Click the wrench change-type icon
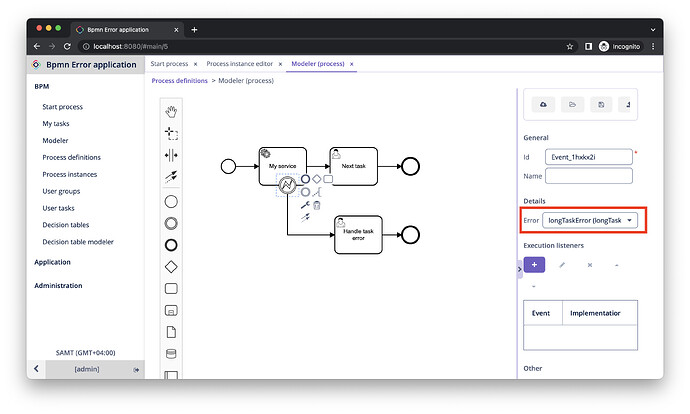Viewport: 690px width, 414px height. (x=305, y=205)
